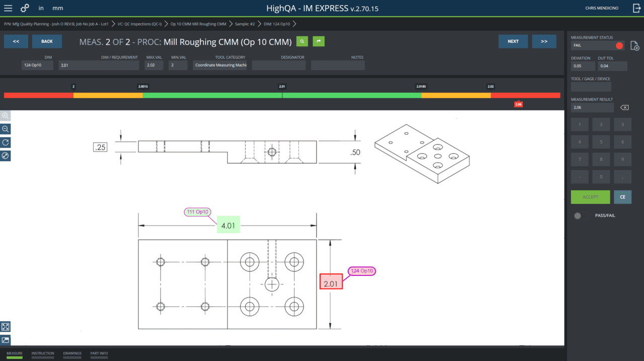Toggle the PASS/FAIL switch in right panel
Viewport: 644px width, 361px height.
pos(578,215)
